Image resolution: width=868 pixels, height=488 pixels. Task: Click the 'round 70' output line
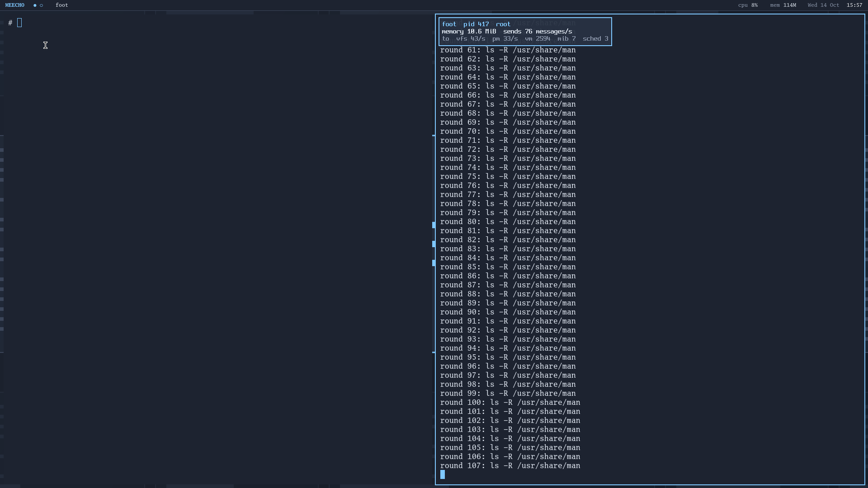tap(508, 131)
